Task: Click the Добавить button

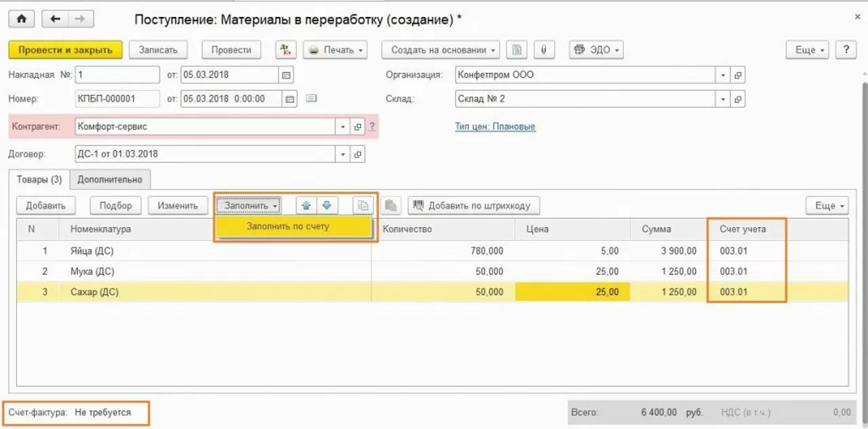Action: 45,205
